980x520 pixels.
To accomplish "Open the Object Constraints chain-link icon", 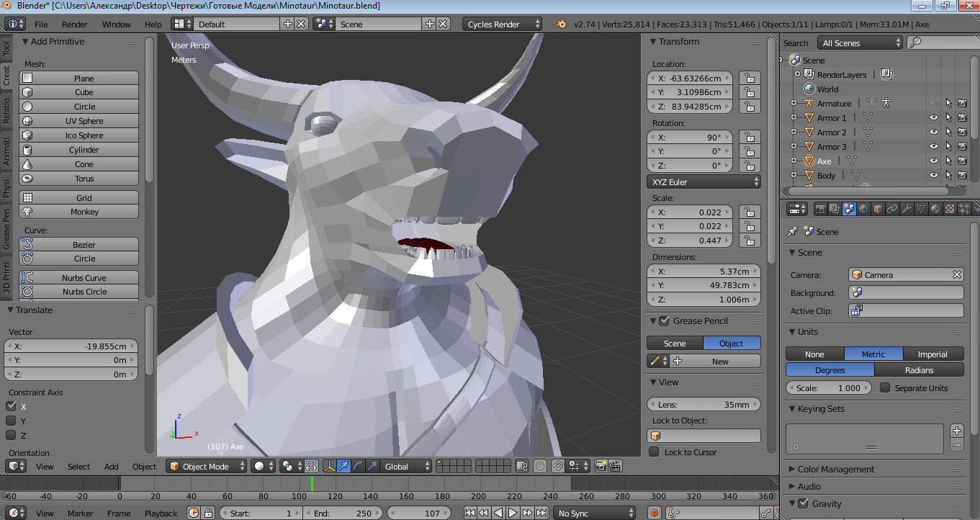I will (x=892, y=208).
